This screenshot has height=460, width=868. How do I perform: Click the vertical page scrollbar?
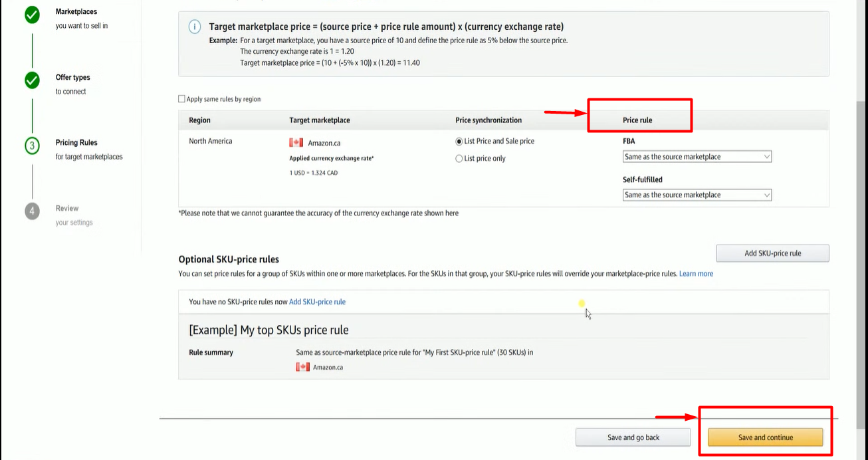tap(861, 199)
